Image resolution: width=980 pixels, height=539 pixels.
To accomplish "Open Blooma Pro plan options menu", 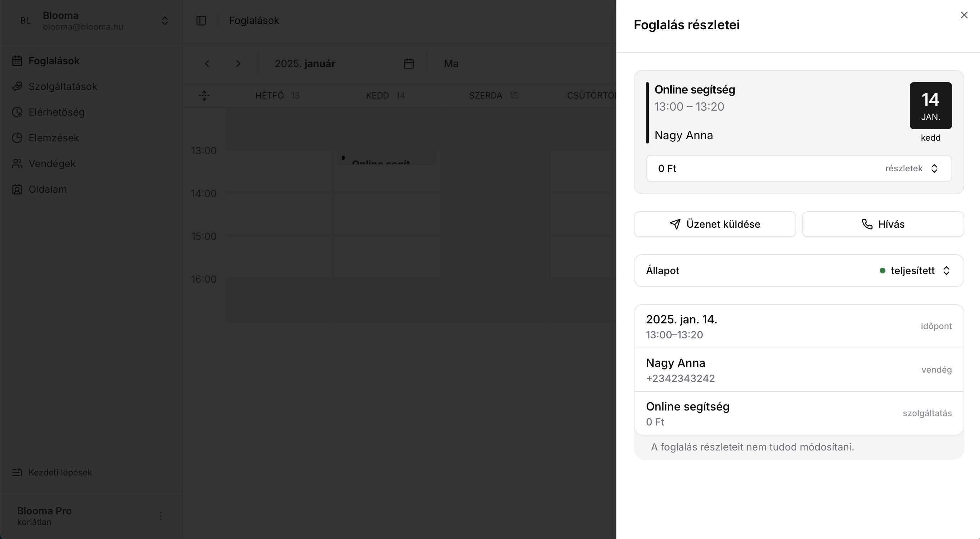I will pos(160,516).
